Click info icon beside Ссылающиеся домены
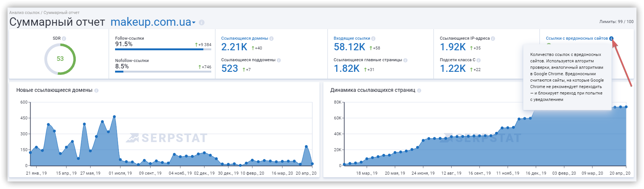The width and height of the screenshot is (644, 189). point(272,39)
